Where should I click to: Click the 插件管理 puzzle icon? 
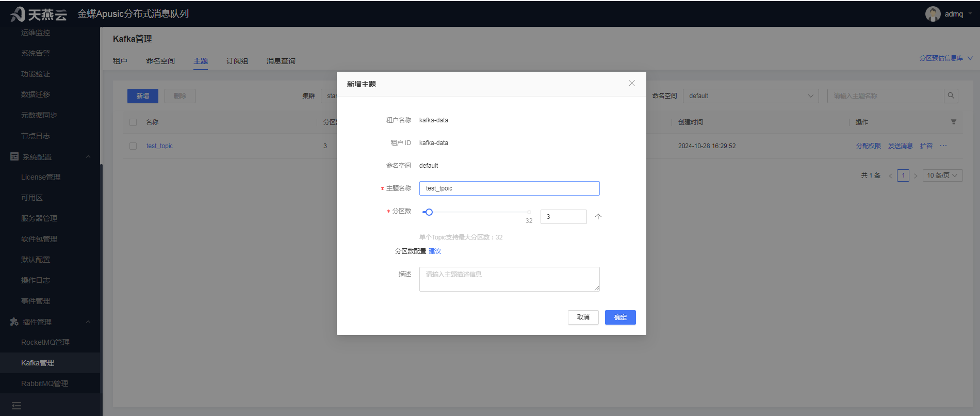14,322
